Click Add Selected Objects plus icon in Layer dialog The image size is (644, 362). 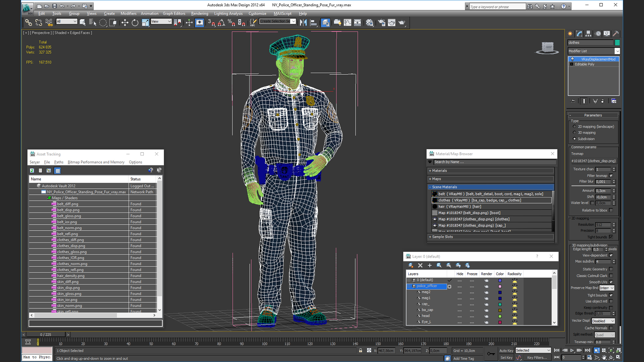pyautogui.click(x=429, y=265)
